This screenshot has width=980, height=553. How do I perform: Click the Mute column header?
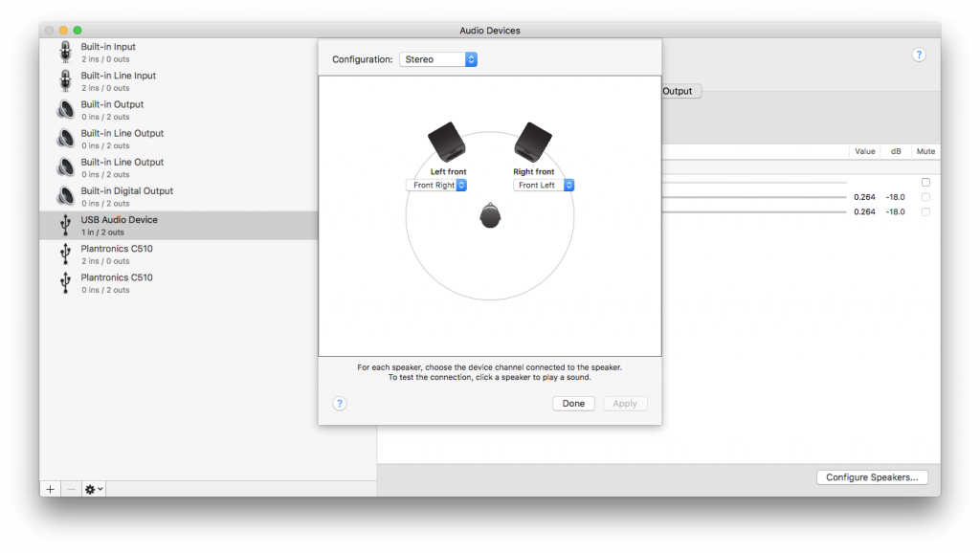pyautogui.click(x=925, y=151)
